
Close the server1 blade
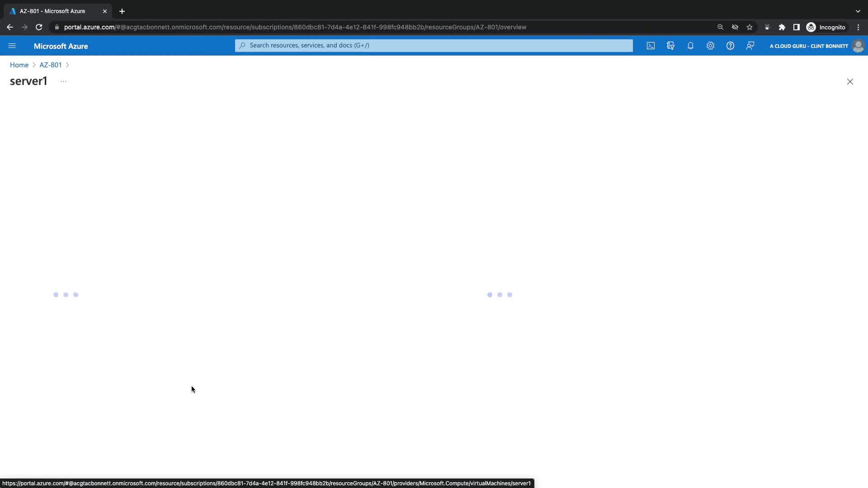[850, 82]
